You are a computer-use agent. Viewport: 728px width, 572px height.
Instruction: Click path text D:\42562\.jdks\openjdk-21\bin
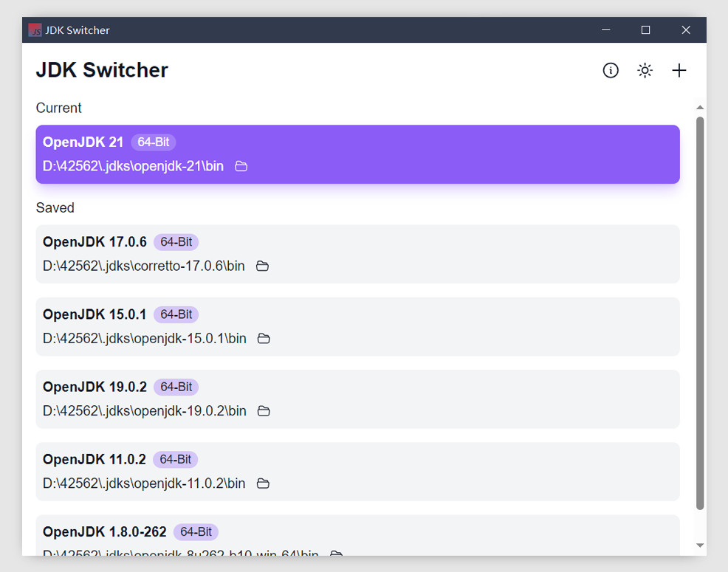tap(133, 166)
